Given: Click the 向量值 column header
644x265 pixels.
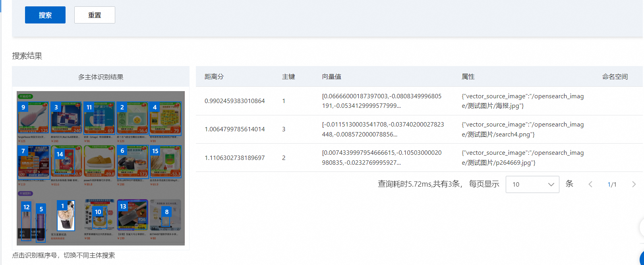Looking at the screenshot, I should (332, 76).
